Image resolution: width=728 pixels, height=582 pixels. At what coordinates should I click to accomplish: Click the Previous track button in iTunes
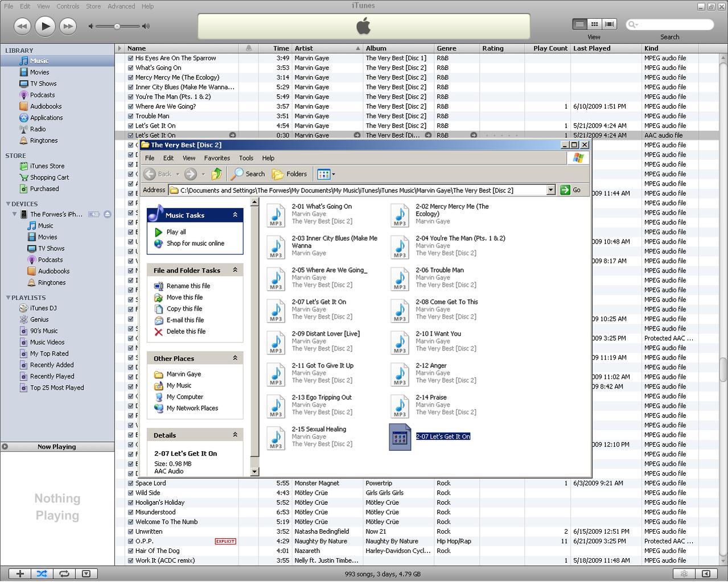click(22, 26)
